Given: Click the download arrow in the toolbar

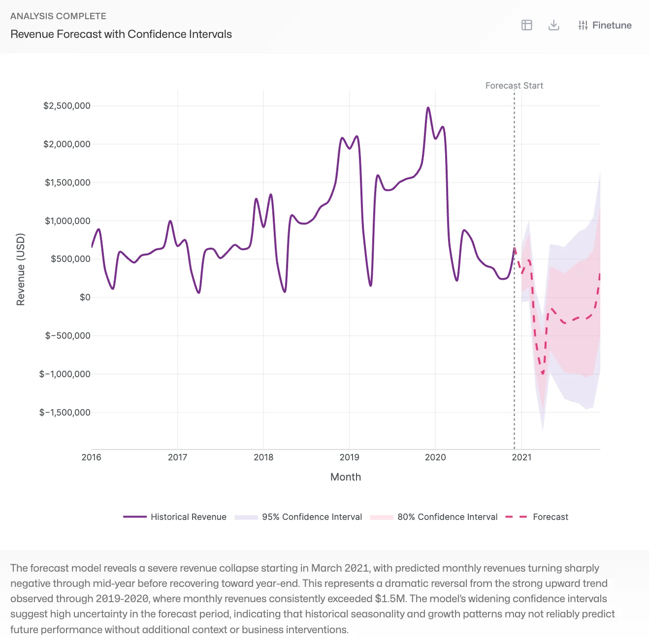Looking at the screenshot, I should point(553,25).
